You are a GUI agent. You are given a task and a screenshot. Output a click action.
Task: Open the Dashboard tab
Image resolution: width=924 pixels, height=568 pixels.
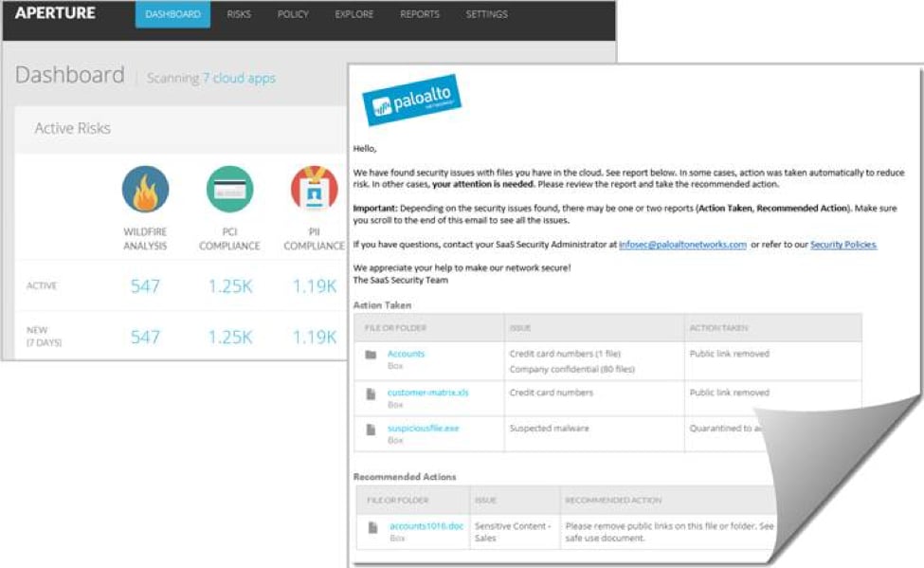(x=172, y=14)
